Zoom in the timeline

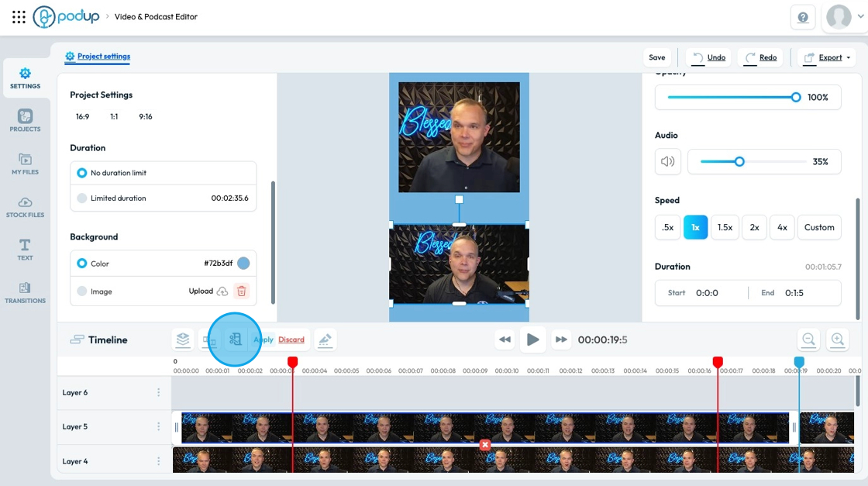838,340
